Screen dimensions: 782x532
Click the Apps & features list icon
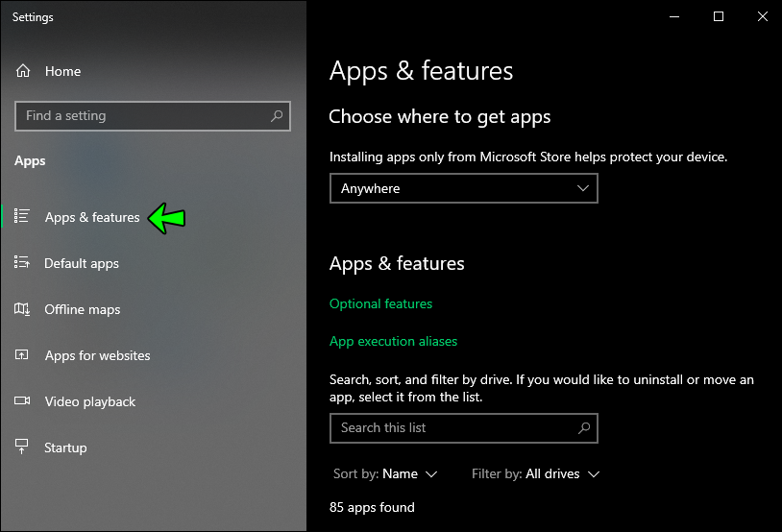click(23, 217)
